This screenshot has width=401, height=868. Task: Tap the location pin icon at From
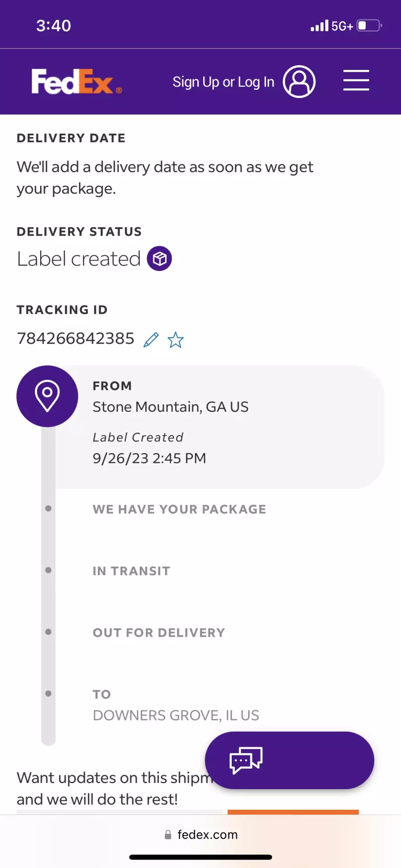47,396
